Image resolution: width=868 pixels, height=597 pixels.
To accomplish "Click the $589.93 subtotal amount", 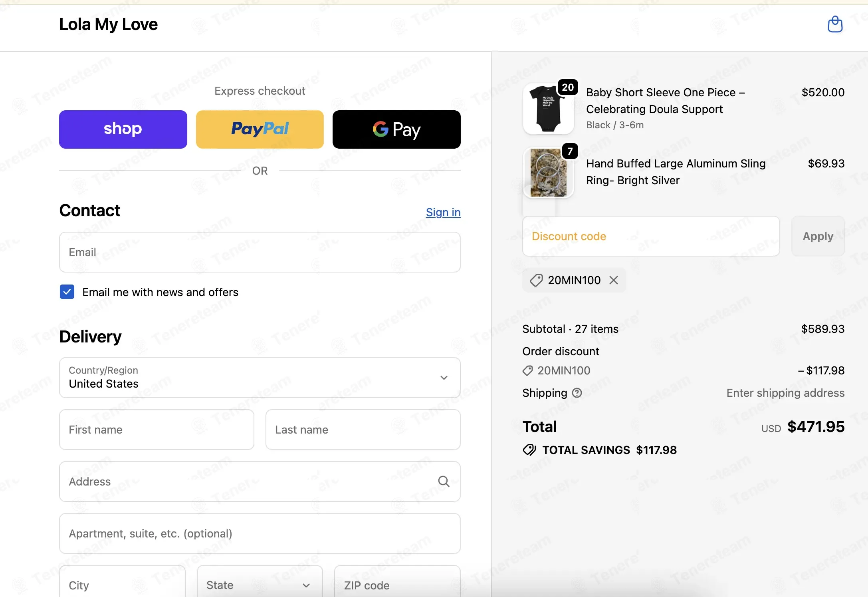I will pos(822,329).
